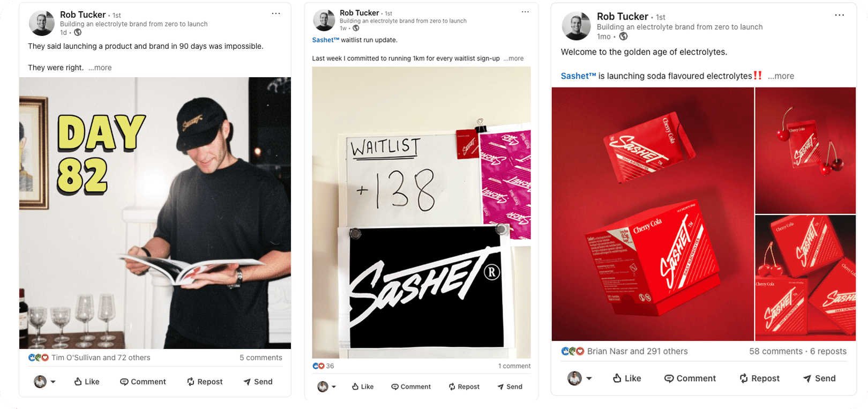The width and height of the screenshot is (868, 409).
Task: Open the blue Sashet™ link in golden age post
Action: (578, 76)
